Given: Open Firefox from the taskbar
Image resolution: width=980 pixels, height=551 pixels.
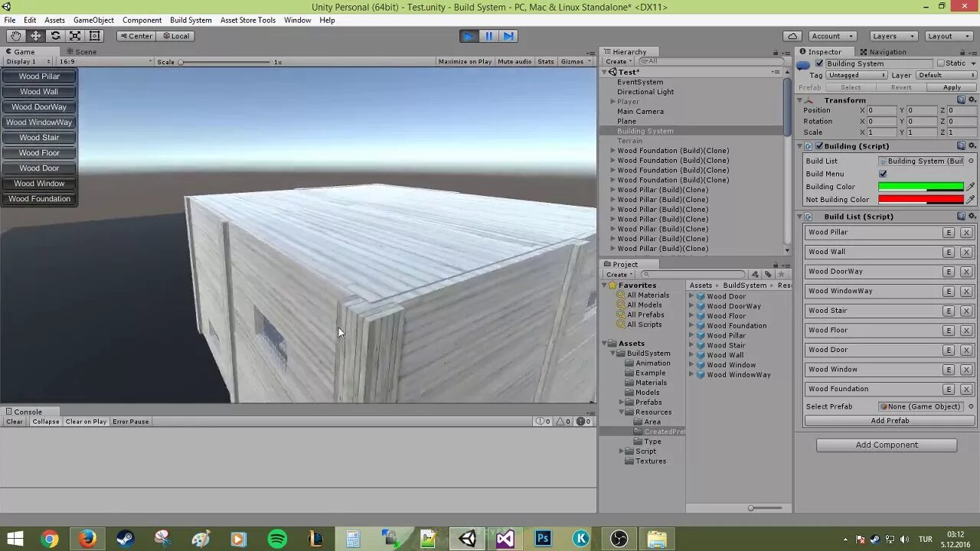Looking at the screenshot, I should pyautogui.click(x=87, y=539).
